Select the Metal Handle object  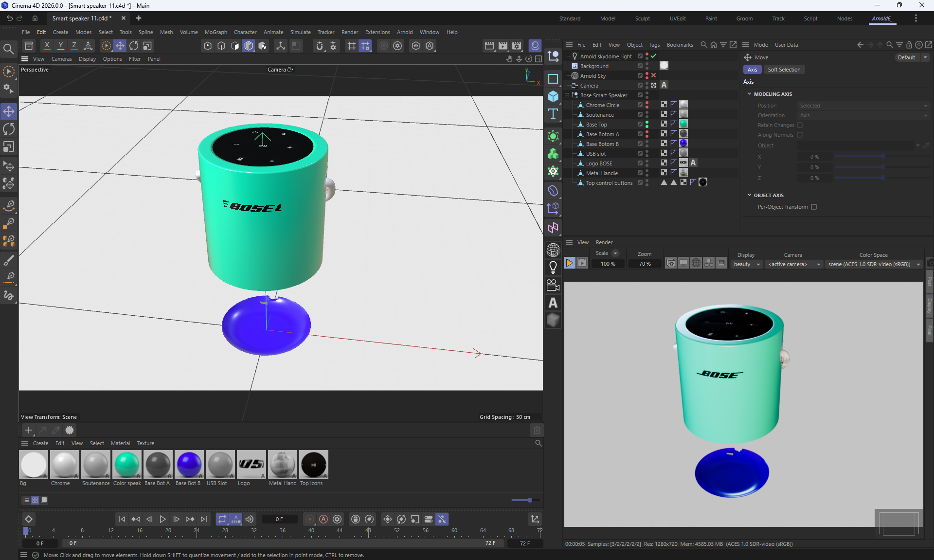coord(602,173)
